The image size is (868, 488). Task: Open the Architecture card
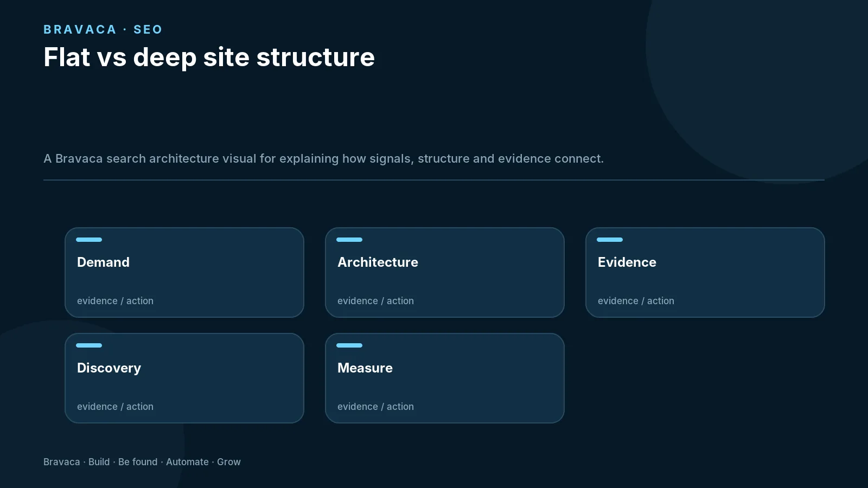click(445, 272)
